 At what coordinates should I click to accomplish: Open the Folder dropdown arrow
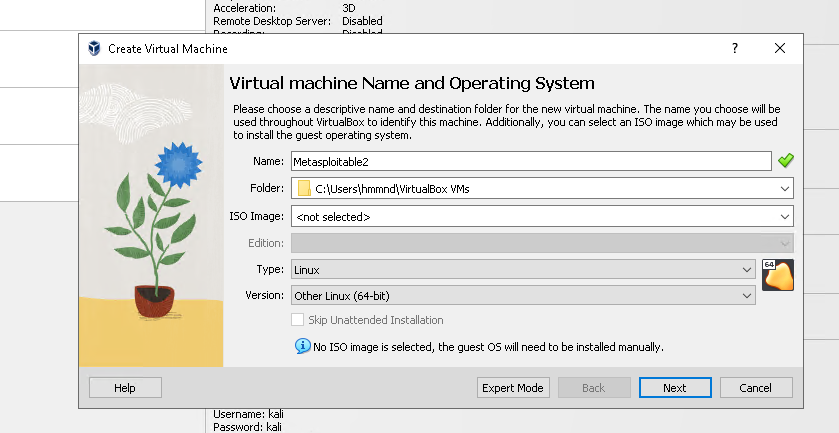[x=784, y=188]
